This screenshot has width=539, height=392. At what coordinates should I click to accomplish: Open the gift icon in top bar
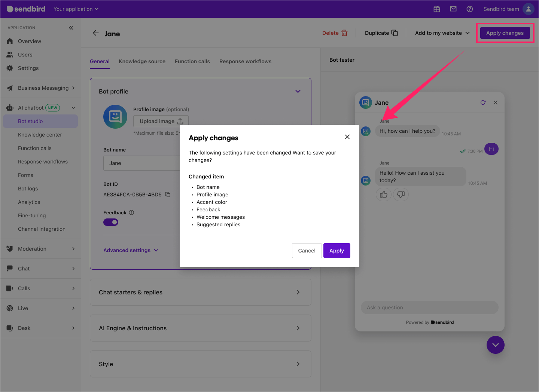coord(437,9)
